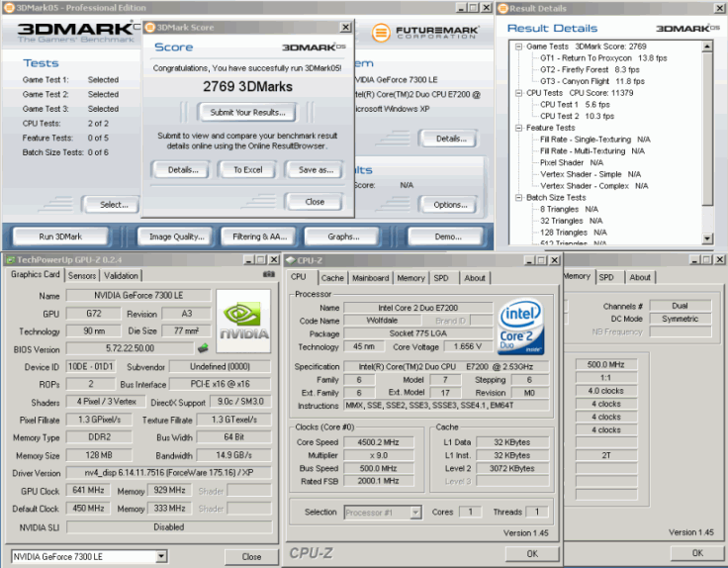Close the Result Details window
This screenshot has width=728, height=568.
718,8
